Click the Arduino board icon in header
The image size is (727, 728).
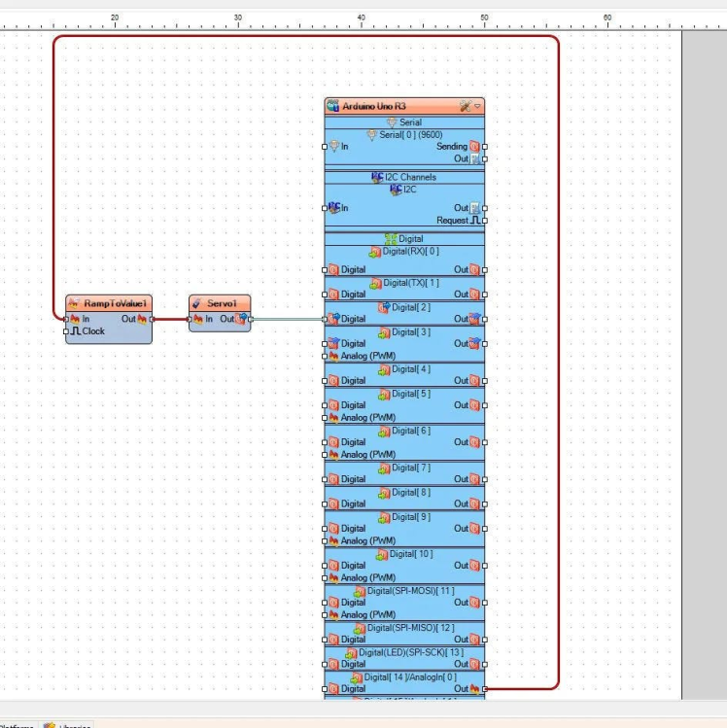click(332, 106)
